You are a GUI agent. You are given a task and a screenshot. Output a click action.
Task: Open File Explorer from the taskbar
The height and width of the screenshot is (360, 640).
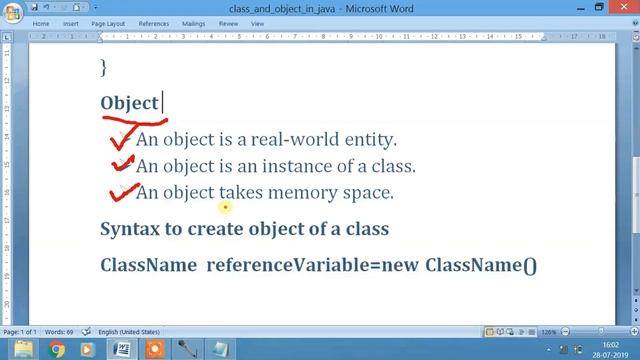[23, 349]
